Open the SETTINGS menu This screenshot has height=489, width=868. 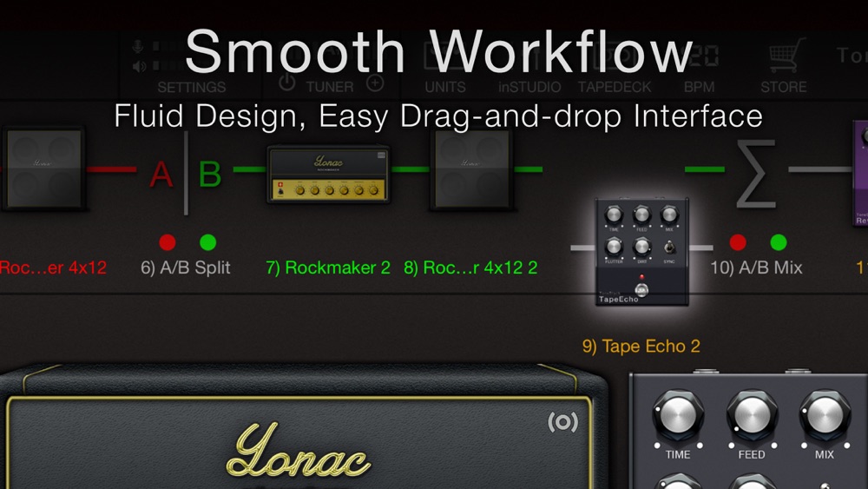click(x=192, y=87)
